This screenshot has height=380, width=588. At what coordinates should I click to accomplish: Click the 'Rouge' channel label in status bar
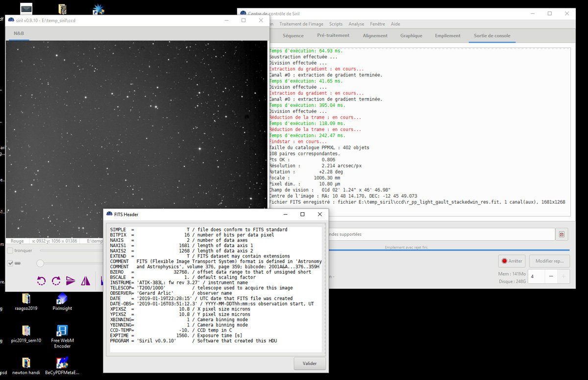pos(17,241)
